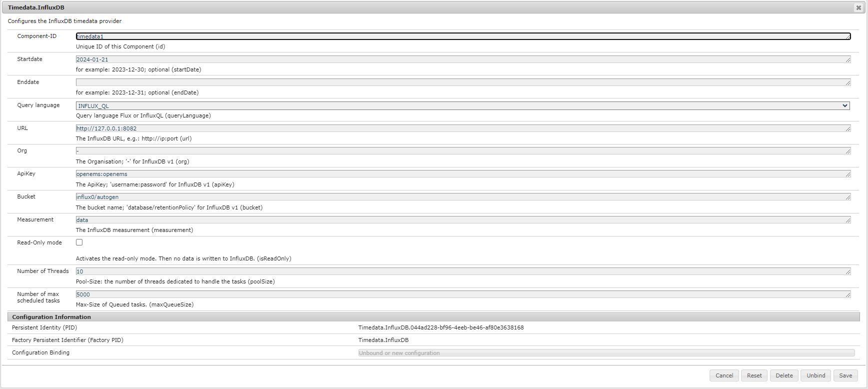Click the Persistent Identity (PID) label
868x389 pixels.
[x=44, y=327]
